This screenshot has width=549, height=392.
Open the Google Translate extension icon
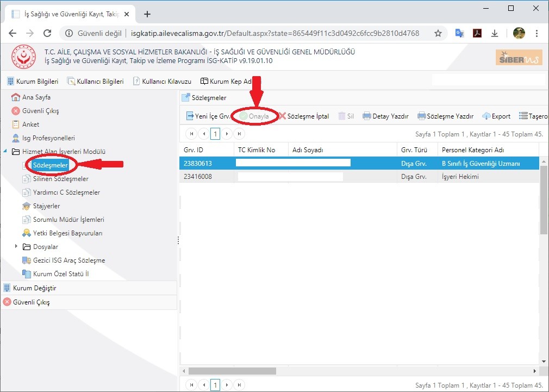click(459, 33)
